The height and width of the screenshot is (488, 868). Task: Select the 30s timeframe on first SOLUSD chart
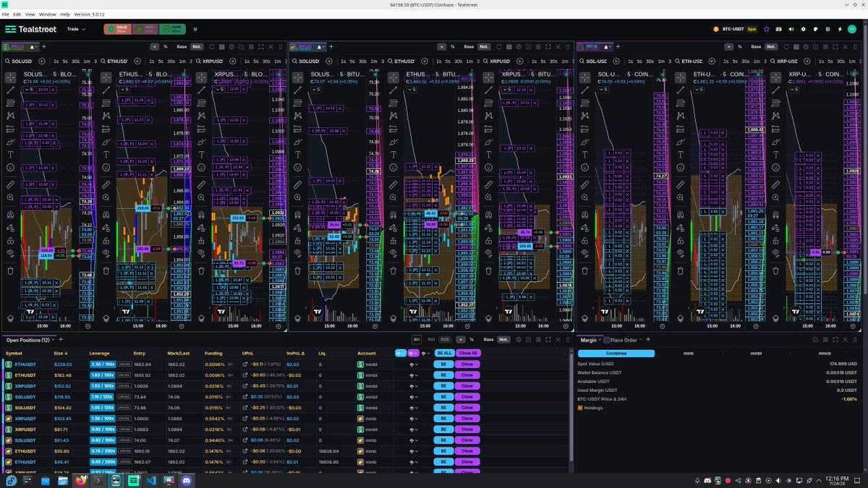click(x=76, y=61)
